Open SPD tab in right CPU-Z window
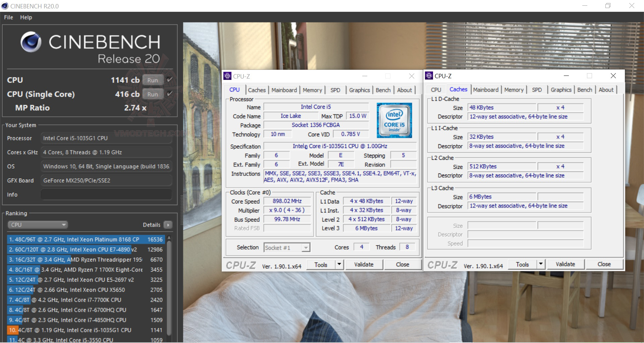 click(x=537, y=90)
